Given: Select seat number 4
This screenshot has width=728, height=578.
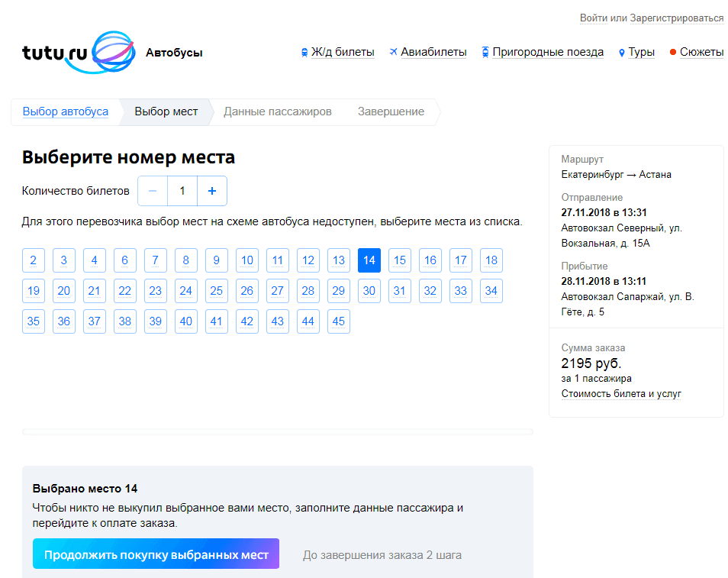Looking at the screenshot, I should click(x=95, y=260).
